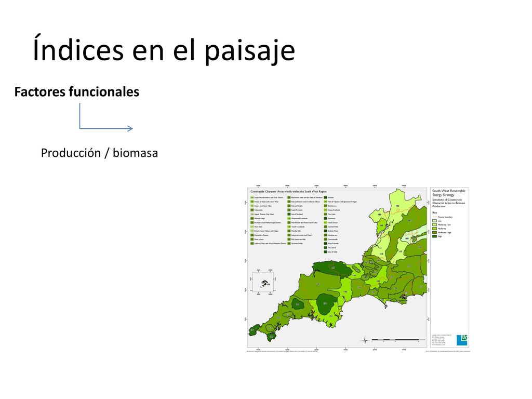Image resolution: width=532 pixels, height=399 pixels.
Task: Click the Exmoor region on the map
Action: [332, 269]
